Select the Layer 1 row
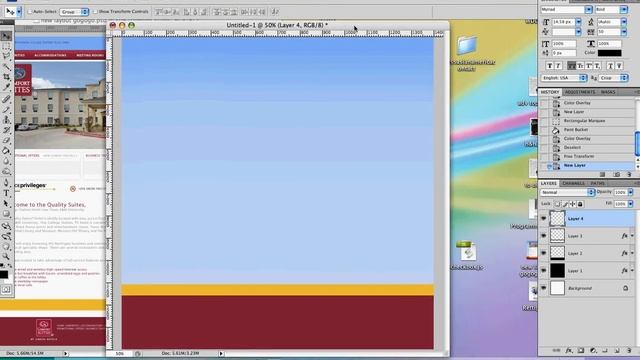This screenshot has height=360, width=640. (x=587, y=271)
